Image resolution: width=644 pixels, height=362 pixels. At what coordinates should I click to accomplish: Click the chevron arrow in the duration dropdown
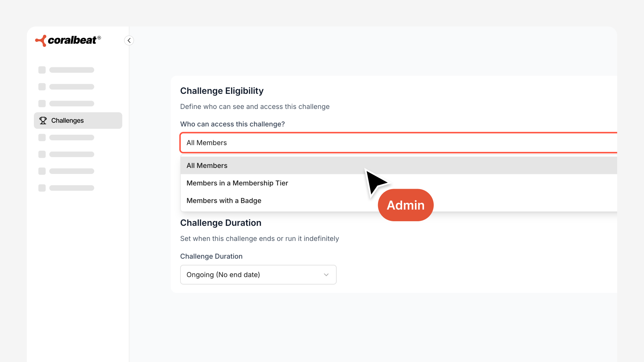(x=326, y=275)
